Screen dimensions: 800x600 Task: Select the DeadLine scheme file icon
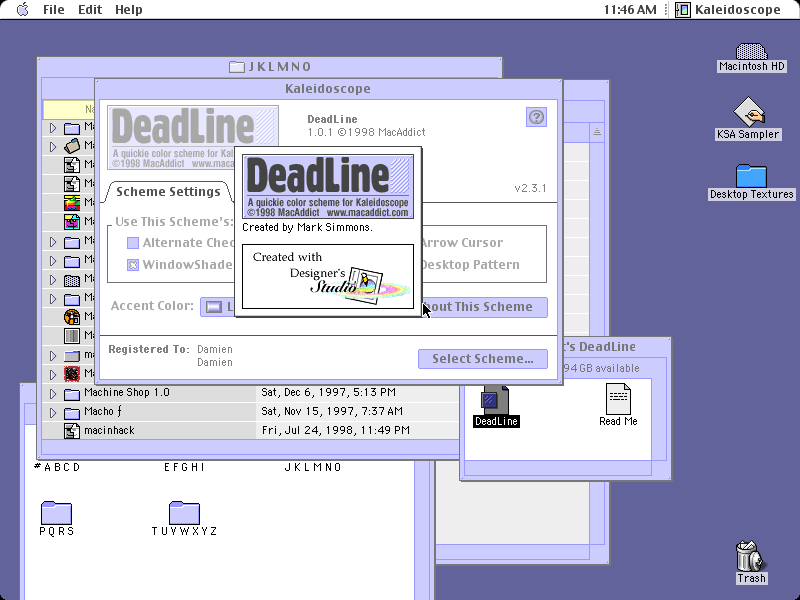coord(495,401)
